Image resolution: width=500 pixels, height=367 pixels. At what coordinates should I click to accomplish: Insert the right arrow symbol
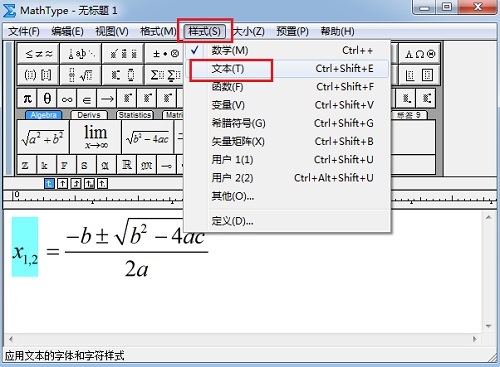click(107, 98)
